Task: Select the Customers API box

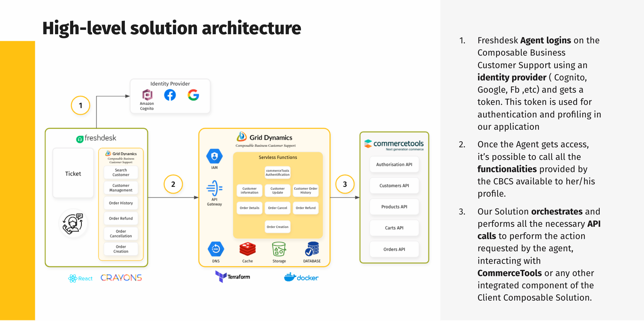Action: 394,186
